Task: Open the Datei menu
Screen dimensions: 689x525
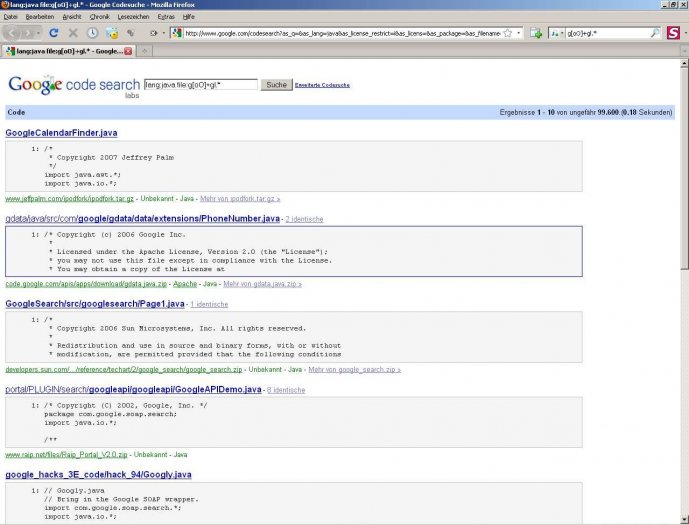Action: pos(11,17)
